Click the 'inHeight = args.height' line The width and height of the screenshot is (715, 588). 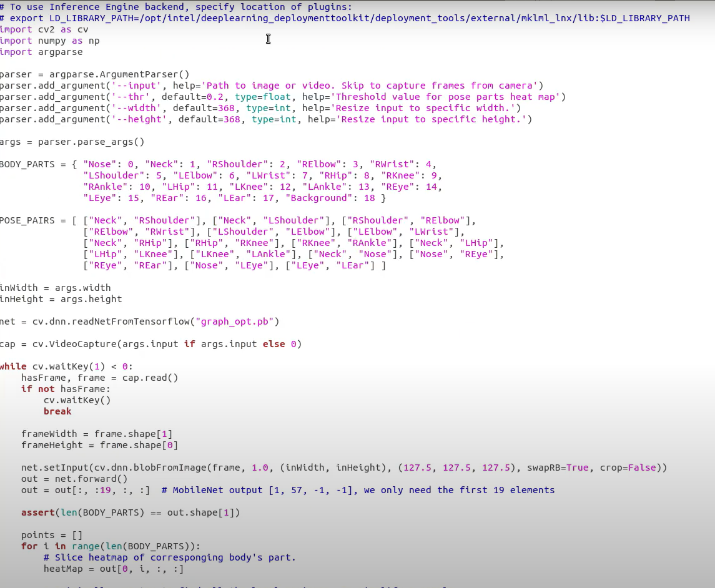pos(61,300)
